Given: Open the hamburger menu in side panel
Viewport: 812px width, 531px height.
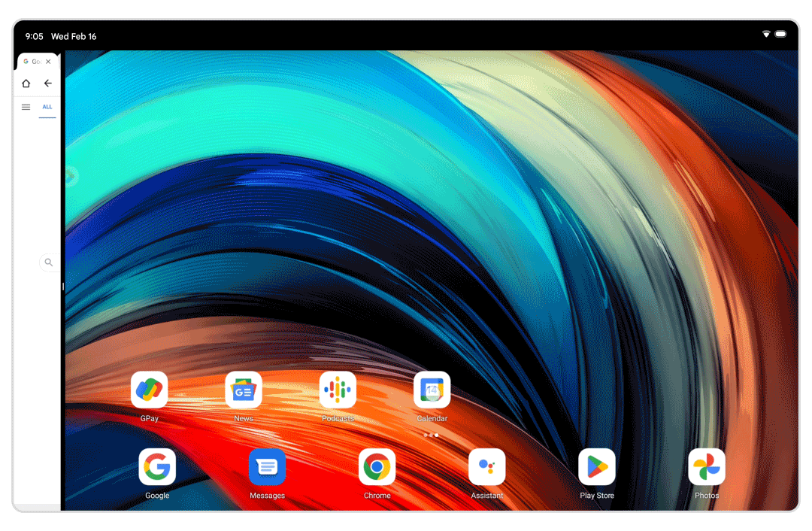Looking at the screenshot, I should [x=26, y=108].
